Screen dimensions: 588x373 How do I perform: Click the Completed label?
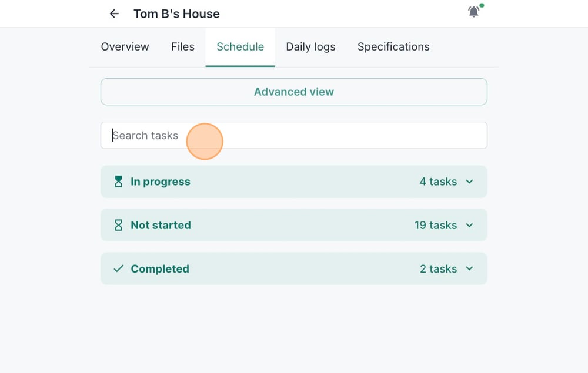click(160, 269)
